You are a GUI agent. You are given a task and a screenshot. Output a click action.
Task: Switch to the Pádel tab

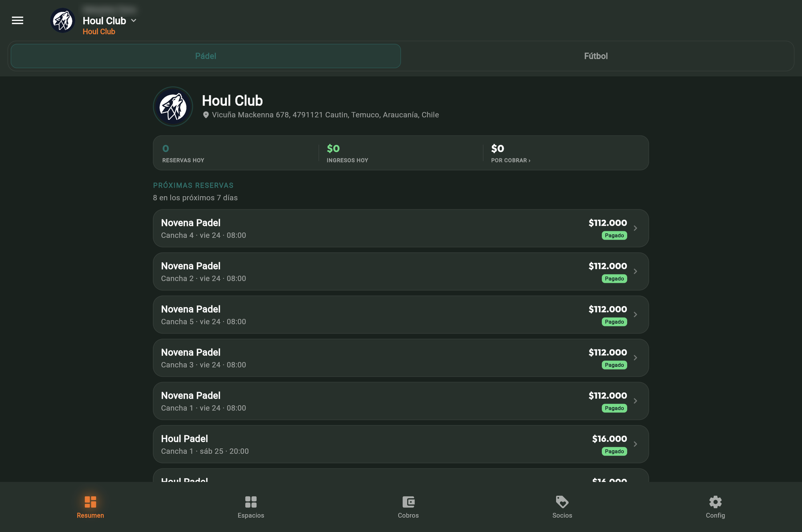pos(206,56)
